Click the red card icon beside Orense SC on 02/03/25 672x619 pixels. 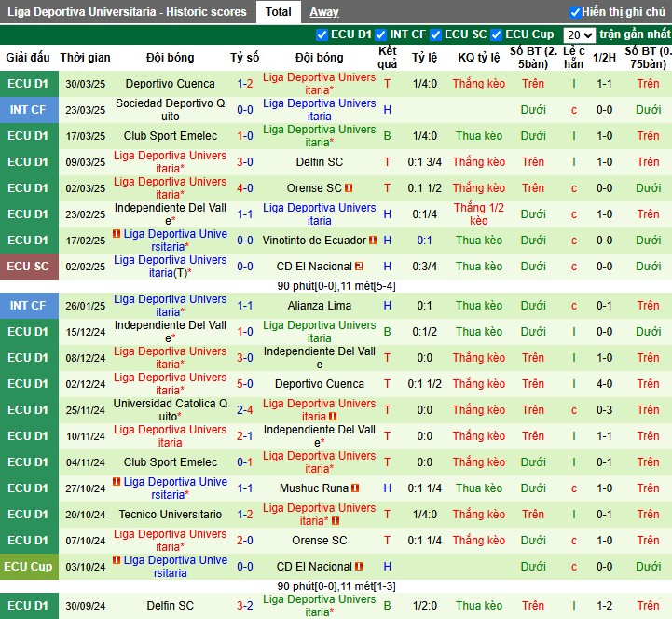tap(349, 187)
